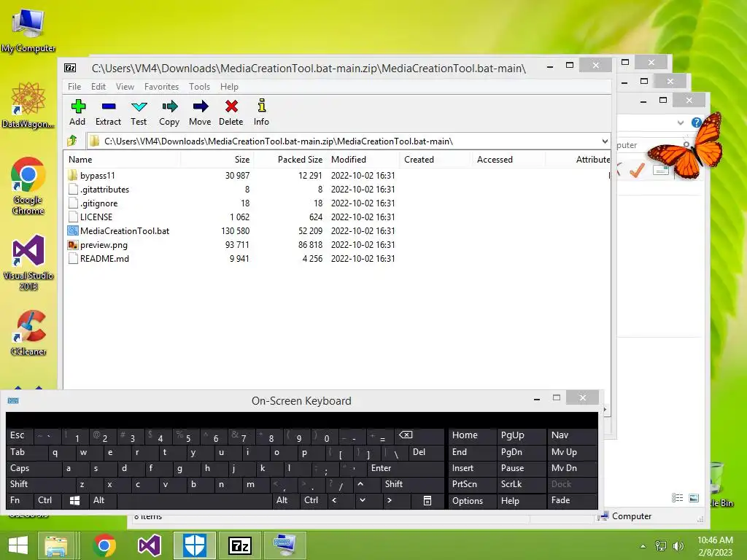Image resolution: width=747 pixels, height=560 pixels.
Task: Sort by Size column header
Action: tap(217, 160)
